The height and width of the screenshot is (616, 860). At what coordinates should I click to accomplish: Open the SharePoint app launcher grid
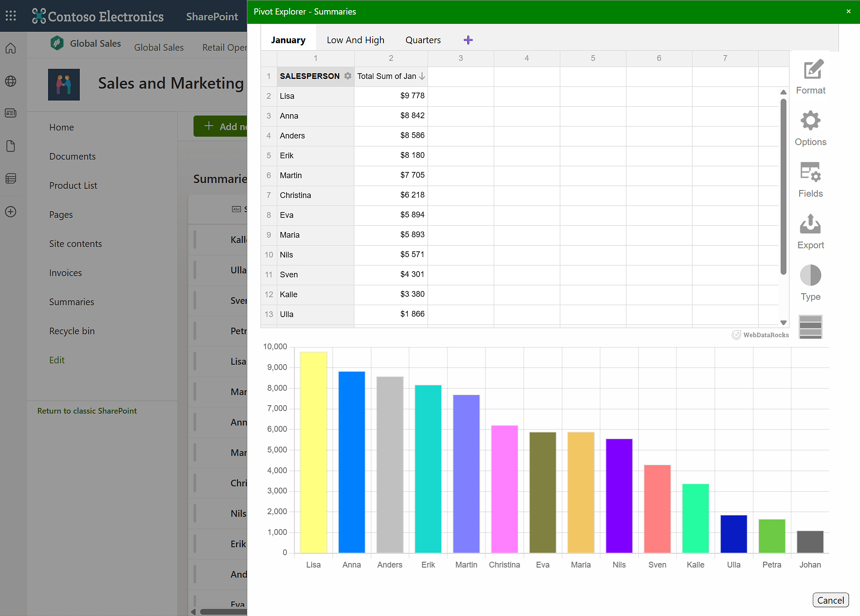point(11,16)
